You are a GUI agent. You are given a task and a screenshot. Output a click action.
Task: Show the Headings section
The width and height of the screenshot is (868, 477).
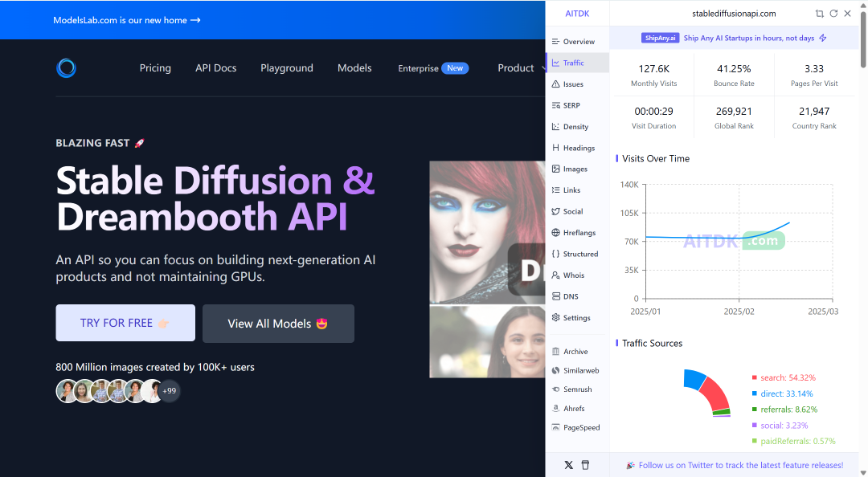tap(577, 148)
